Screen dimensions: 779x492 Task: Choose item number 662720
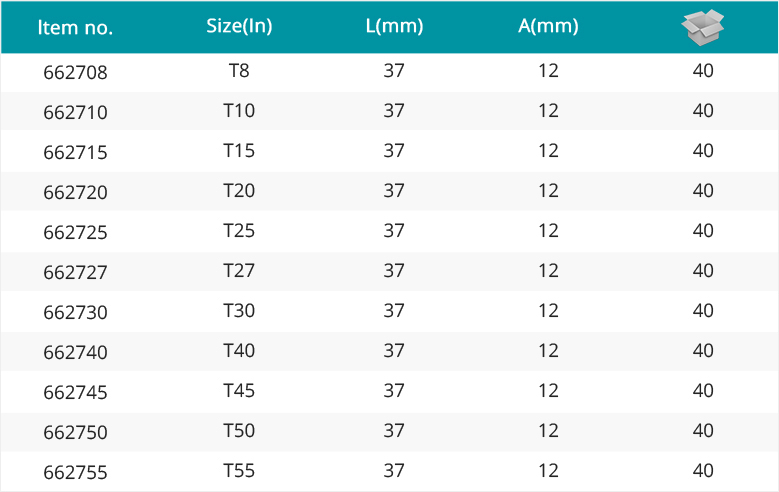pos(76,192)
